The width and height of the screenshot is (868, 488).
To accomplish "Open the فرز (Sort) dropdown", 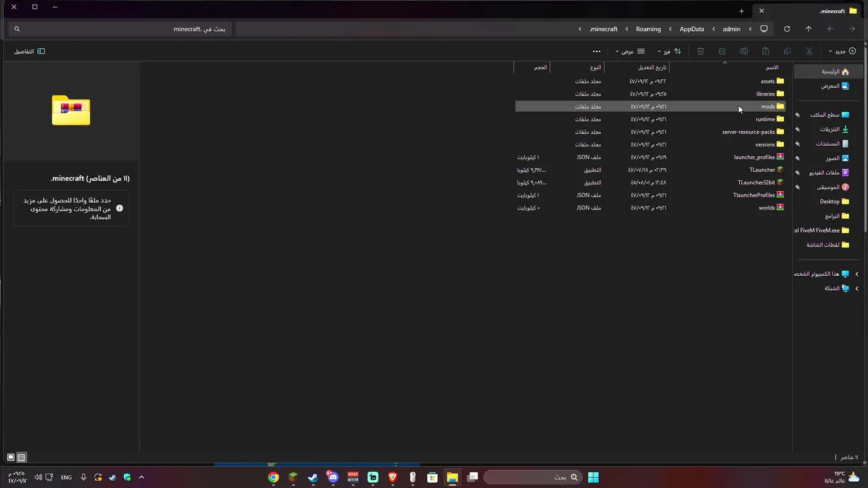I will pyautogui.click(x=669, y=52).
